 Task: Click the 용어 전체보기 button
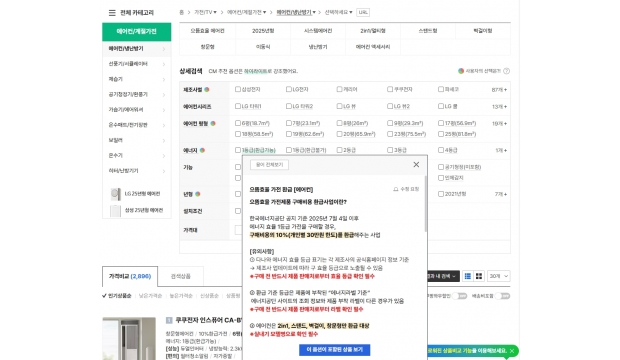click(x=269, y=165)
